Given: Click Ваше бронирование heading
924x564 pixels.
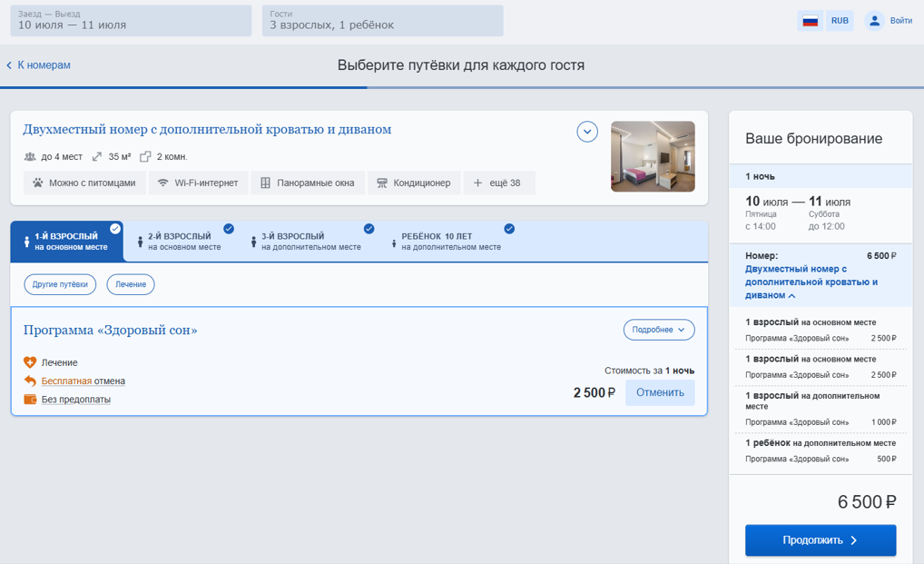Looking at the screenshot, I should pyautogui.click(x=814, y=138).
